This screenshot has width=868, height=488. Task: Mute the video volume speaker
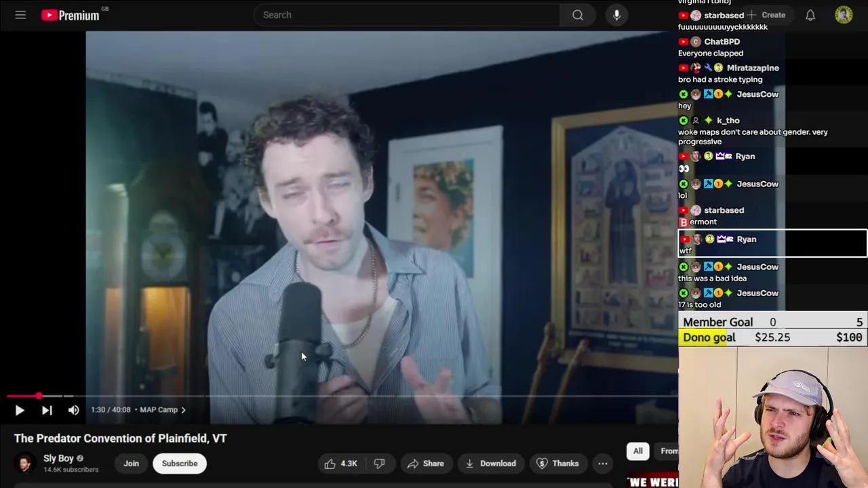(73, 410)
